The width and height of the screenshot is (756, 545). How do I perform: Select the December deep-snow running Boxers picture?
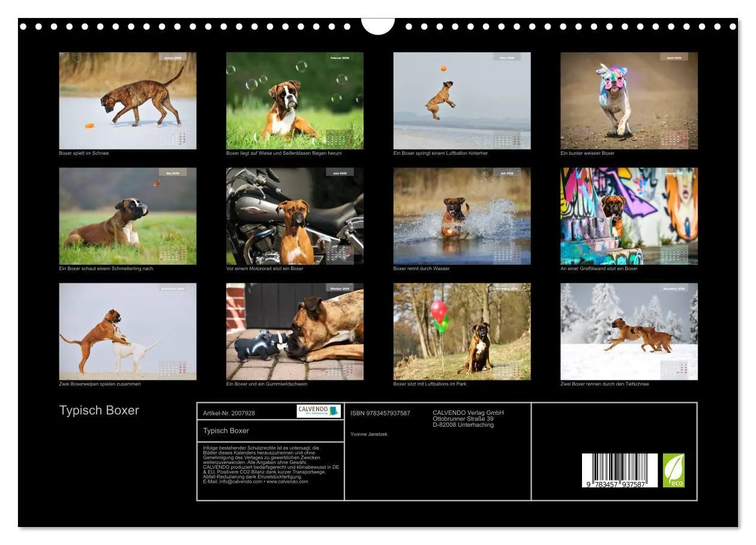[629, 330]
